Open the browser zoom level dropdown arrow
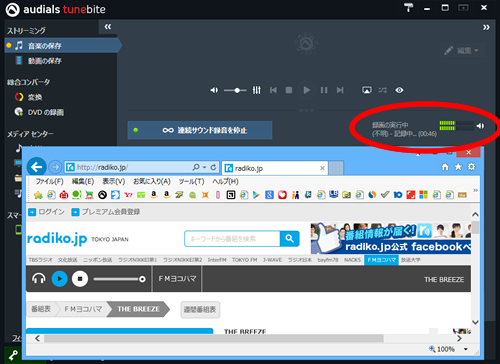The width and height of the screenshot is (500, 364). click(x=466, y=349)
